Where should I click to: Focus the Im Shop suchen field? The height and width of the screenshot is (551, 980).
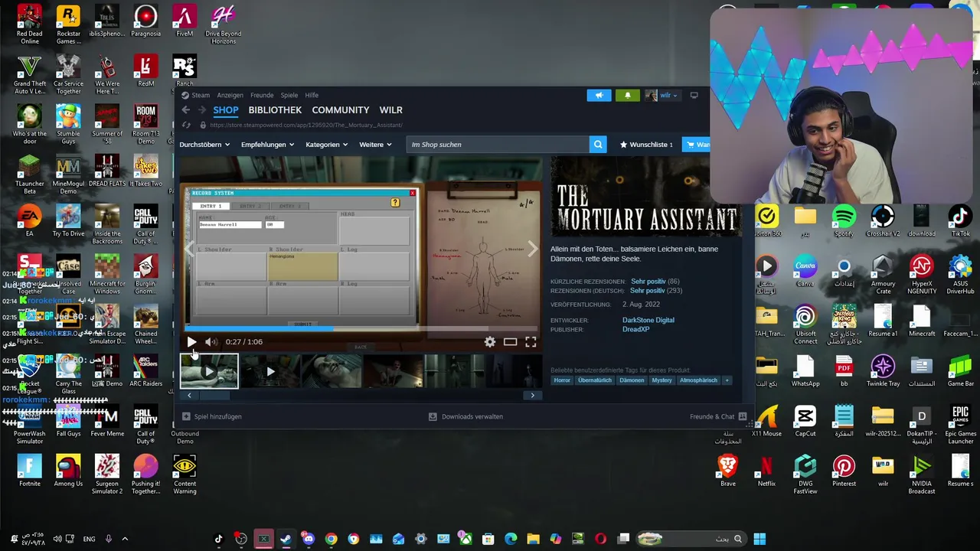(498, 145)
